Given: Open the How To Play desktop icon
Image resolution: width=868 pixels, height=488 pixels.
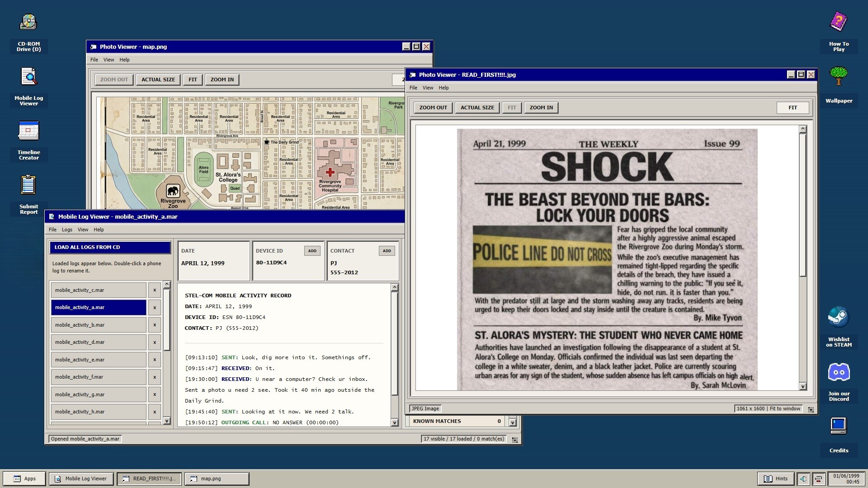Looking at the screenshot, I should [x=839, y=33].
